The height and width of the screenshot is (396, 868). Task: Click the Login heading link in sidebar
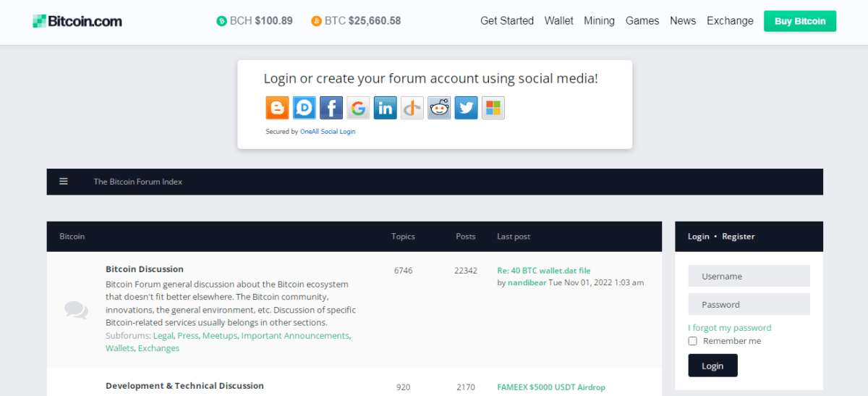(x=699, y=237)
